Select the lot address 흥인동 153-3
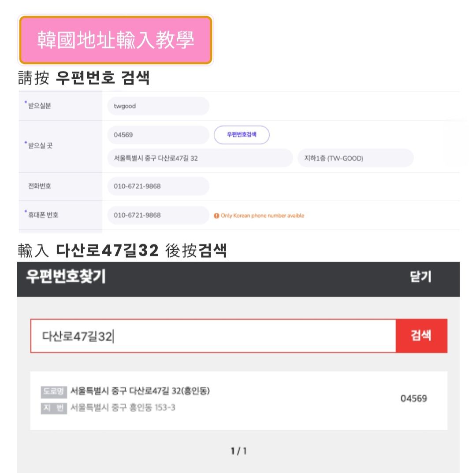 tap(123, 408)
